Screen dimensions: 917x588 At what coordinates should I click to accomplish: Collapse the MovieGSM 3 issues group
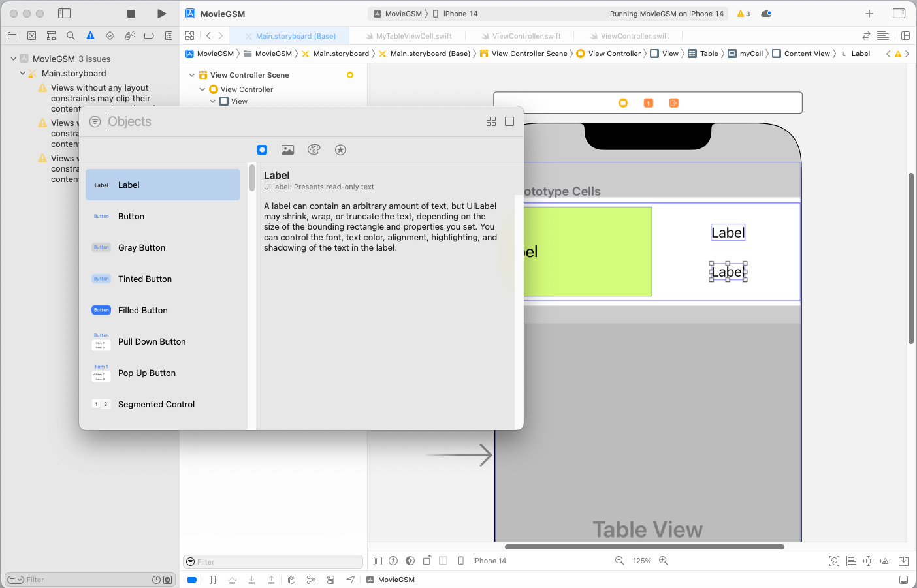(x=13, y=59)
